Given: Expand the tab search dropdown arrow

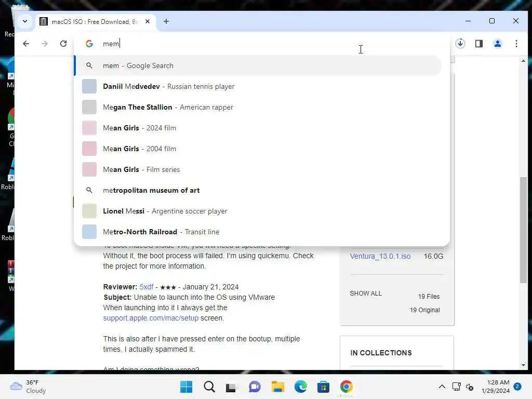Looking at the screenshot, I should click(x=25, y=21).
